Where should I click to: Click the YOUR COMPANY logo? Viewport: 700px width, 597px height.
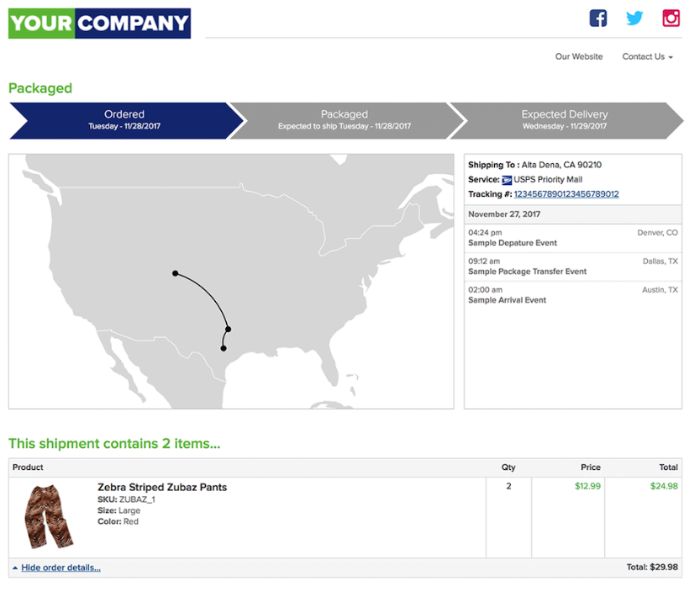click(x=99, y=24)
